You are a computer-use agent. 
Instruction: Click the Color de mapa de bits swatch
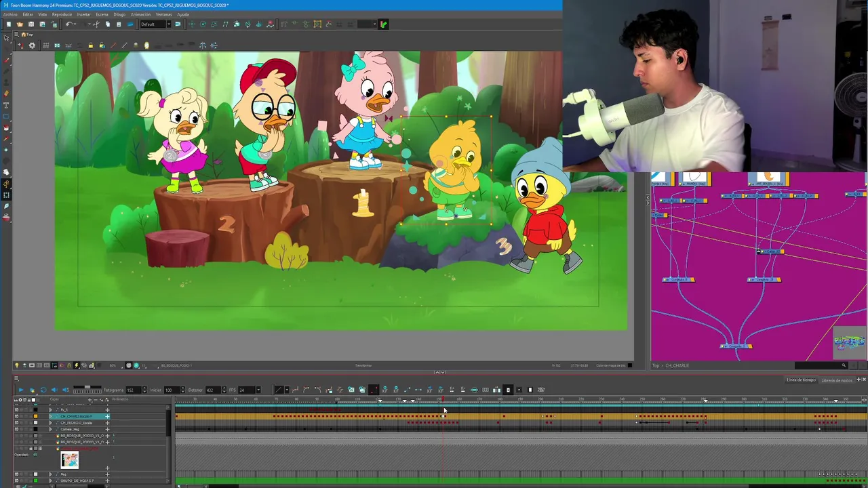tap(630, 365)
